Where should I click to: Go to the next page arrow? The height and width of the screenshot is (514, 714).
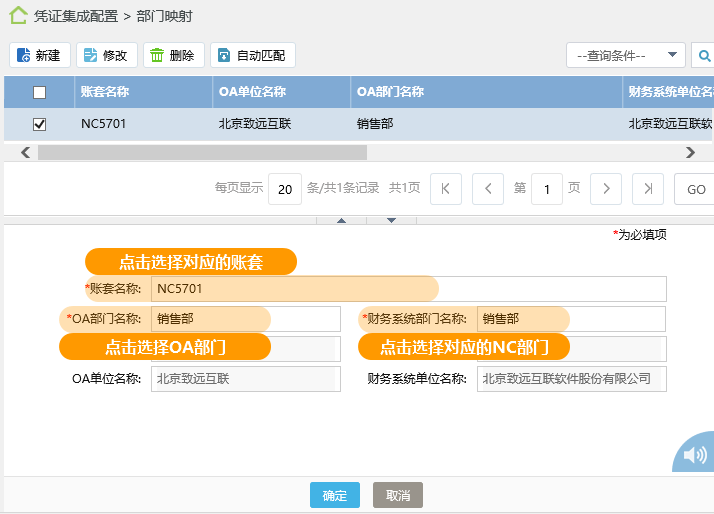coord(606,189)
